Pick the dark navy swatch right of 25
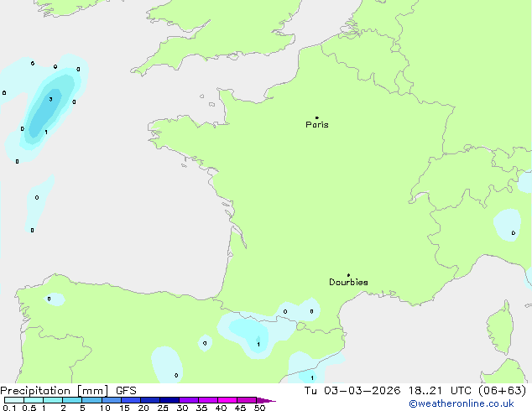The height and width of the screenshot is (411, 532). 170,400
